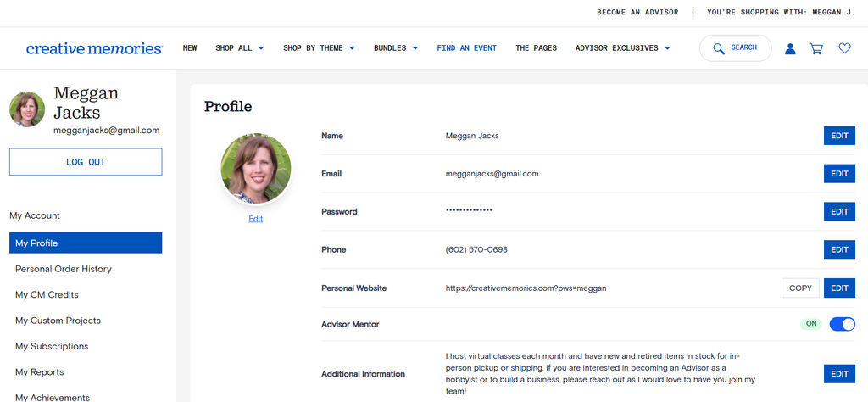Open the Find an Event menu item
The height and width of the screenshot is (402, 868).
tap(467, 48)
